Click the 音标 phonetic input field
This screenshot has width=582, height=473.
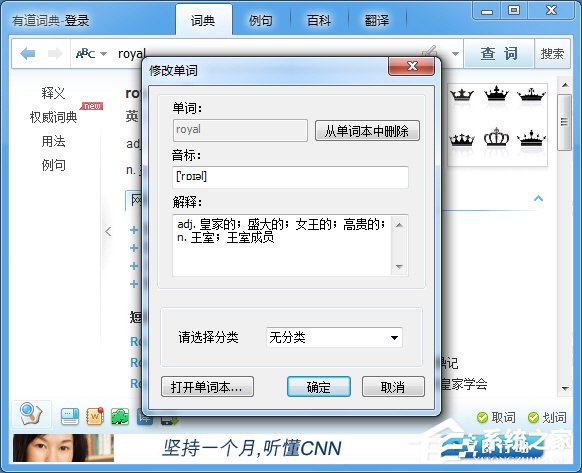[290, 177]
